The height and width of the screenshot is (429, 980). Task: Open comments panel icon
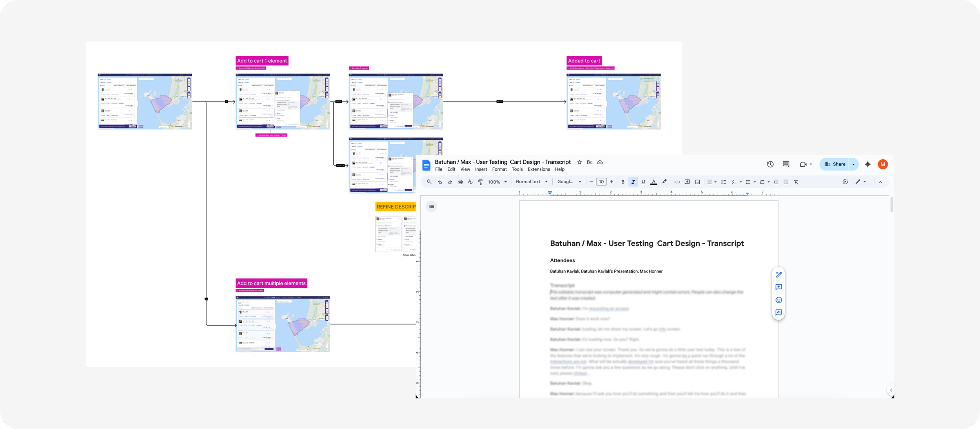(786, 164)
